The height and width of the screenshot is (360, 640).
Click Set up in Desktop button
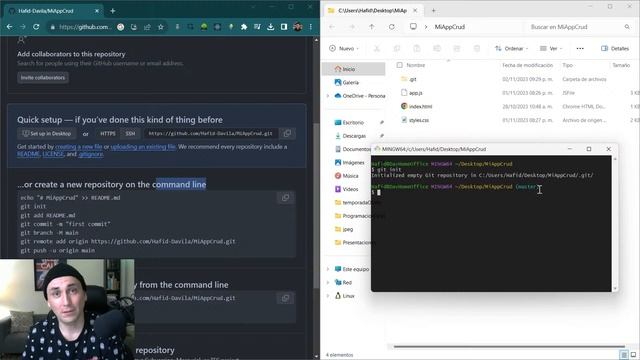click(x=47, y=133)
